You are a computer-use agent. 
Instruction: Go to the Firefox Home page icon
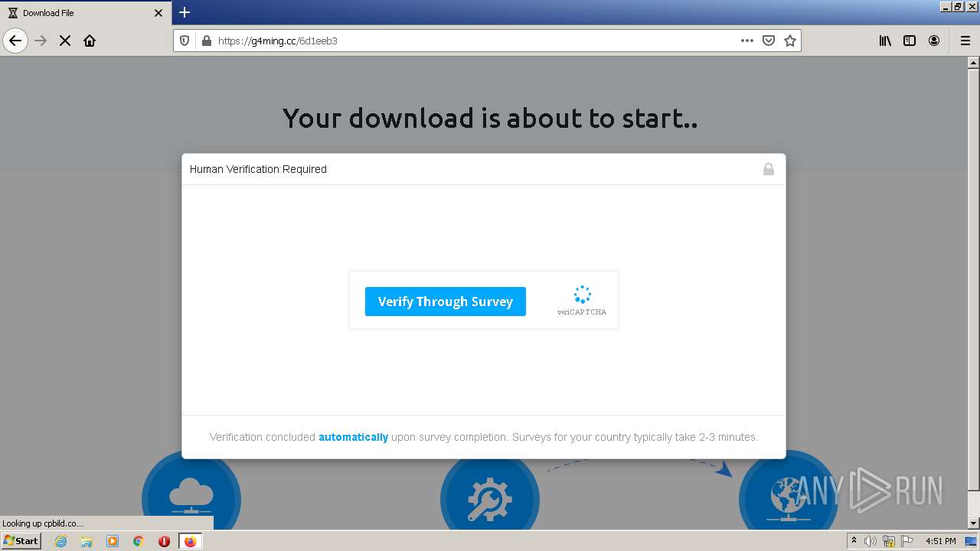point(90,41)
